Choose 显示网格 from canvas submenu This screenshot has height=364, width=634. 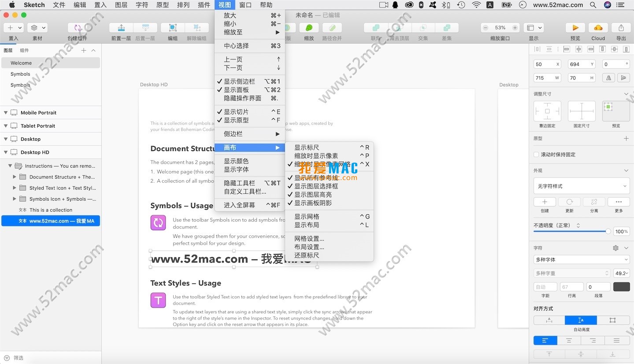point(330,217)
